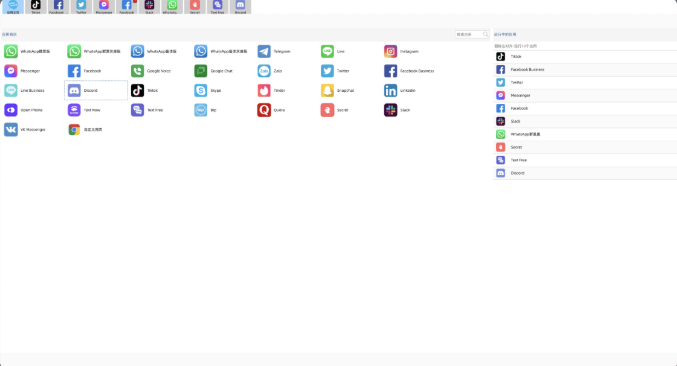Launch Open Phone from the grid
677x366 pixels.
point(23,110)
